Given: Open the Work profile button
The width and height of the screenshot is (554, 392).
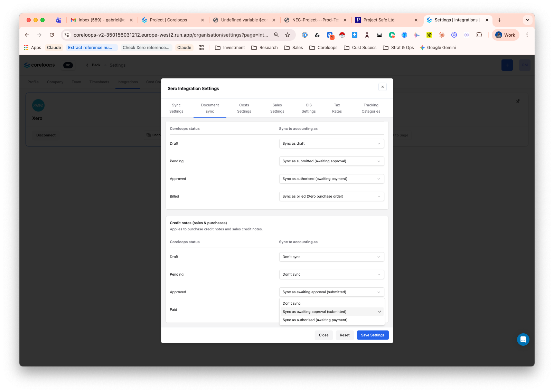Looking at the screenshot, I should [x=505, y=35].
